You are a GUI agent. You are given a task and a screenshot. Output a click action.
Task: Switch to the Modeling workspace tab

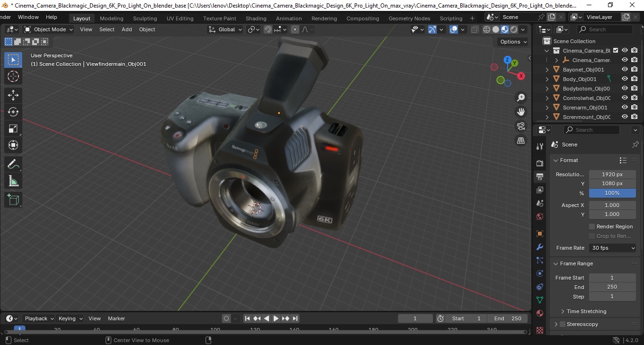coord(111,18)
